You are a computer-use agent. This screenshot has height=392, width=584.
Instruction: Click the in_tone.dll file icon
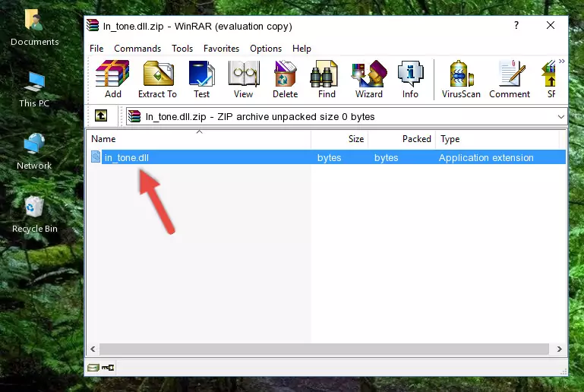pos(96,156)
